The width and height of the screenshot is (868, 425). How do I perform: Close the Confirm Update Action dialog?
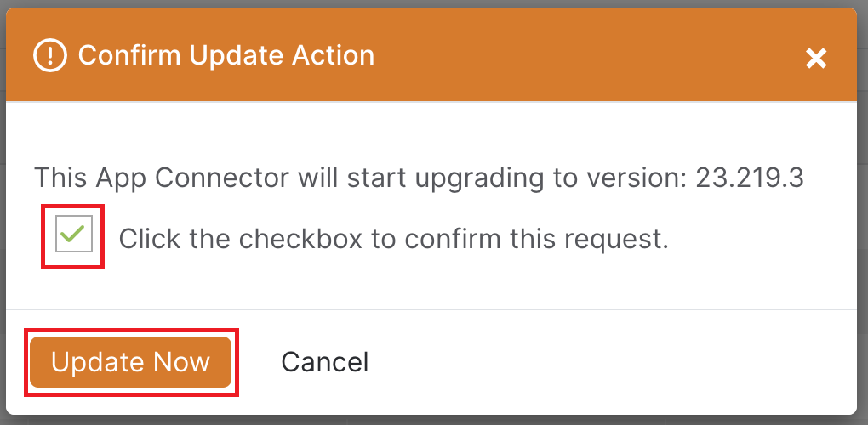[x=816, y=58]
